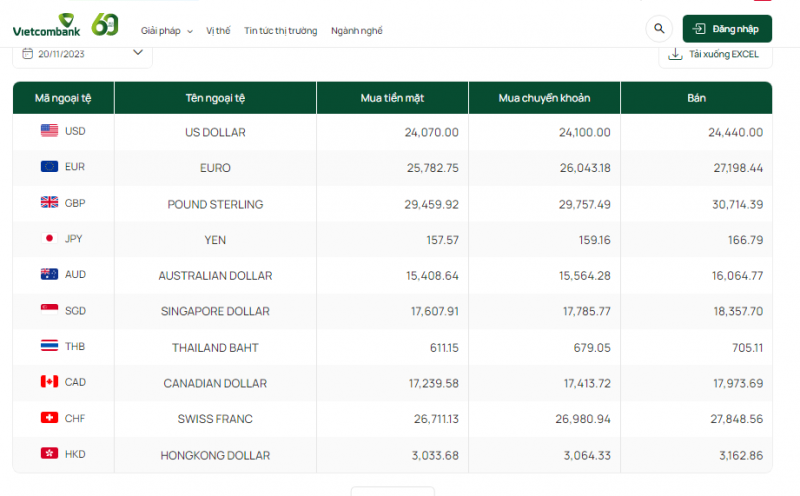This screenshot has height=496, width=800.
Task: Click the Swiss flag icon for CHF
Action: 49,418
